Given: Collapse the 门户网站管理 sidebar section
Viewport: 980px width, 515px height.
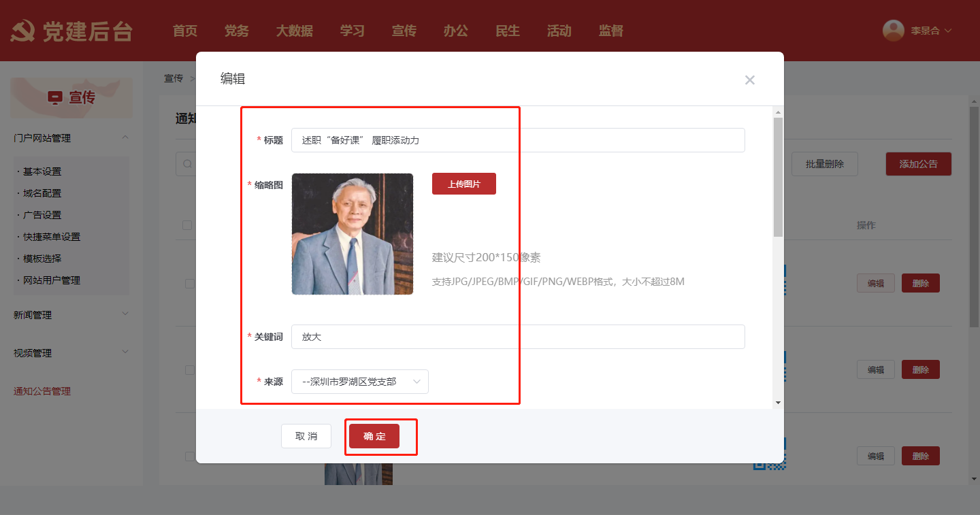Looking at the screenshot, I should (x=125, y=137).
